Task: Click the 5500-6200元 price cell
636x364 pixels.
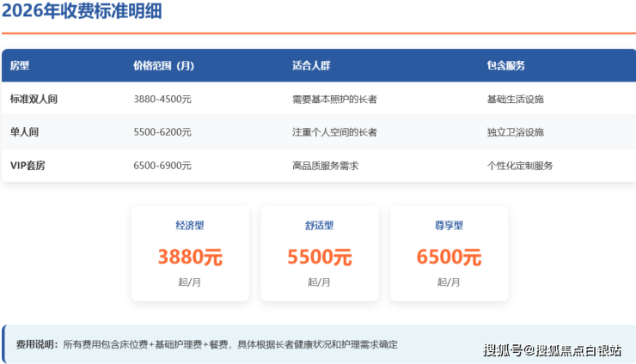Action: (x=162, y=132)
